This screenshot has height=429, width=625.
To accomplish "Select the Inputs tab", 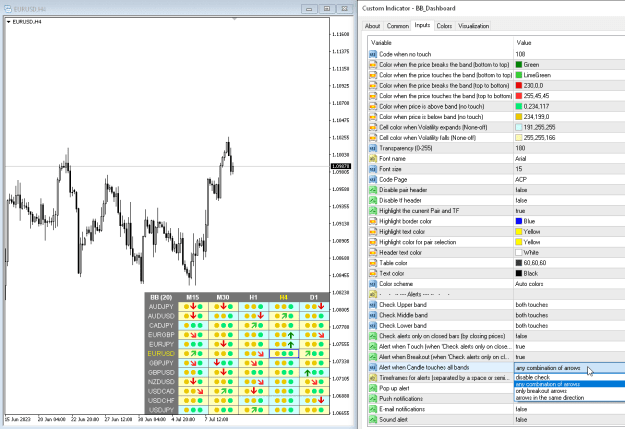I will click(422, 25).
